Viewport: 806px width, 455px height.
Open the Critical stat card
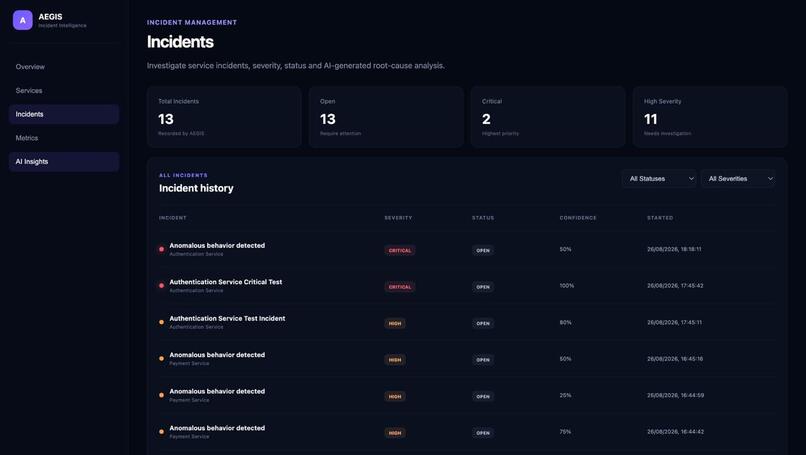548,117
